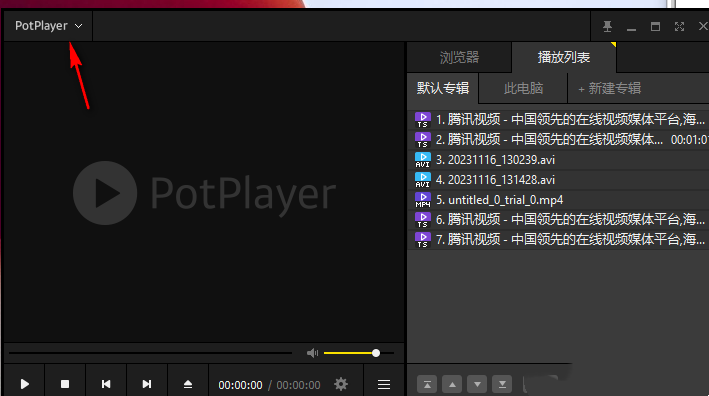The height and width of the screenshot is (396, 709).
Task: Mute audio with the speaker icon
Action: point(312,353)
